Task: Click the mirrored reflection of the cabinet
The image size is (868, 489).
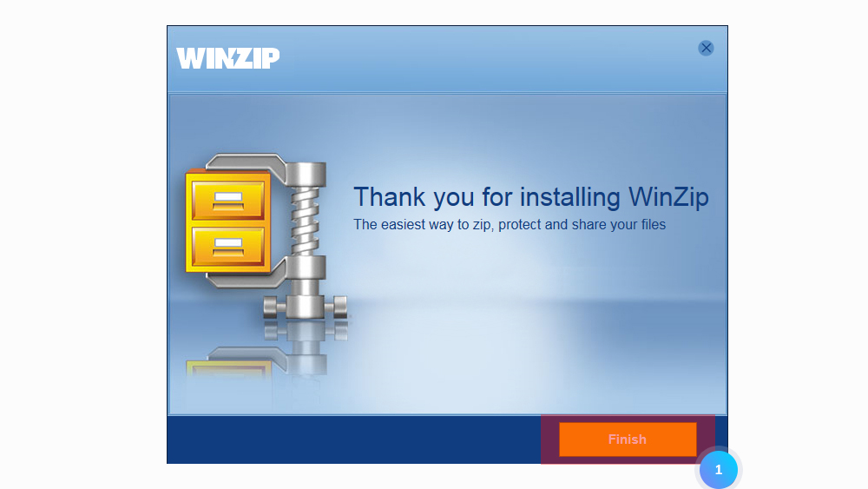Action: [x=228, y=368]
